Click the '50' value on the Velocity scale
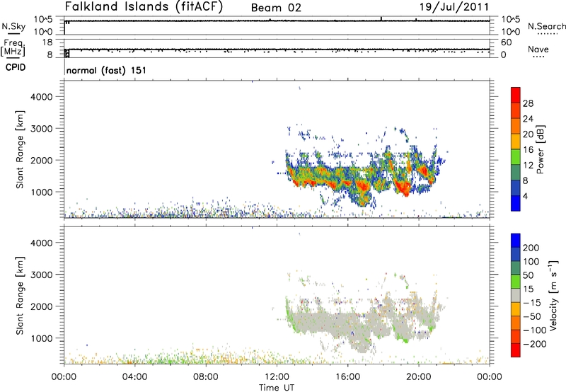 [528, 275]
